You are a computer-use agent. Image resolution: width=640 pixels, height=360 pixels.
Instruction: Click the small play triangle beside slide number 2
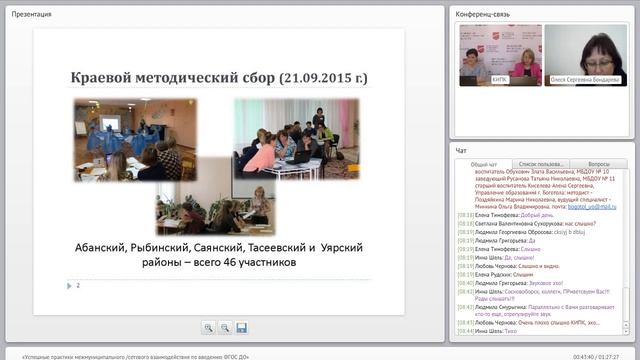click(69, 286)
